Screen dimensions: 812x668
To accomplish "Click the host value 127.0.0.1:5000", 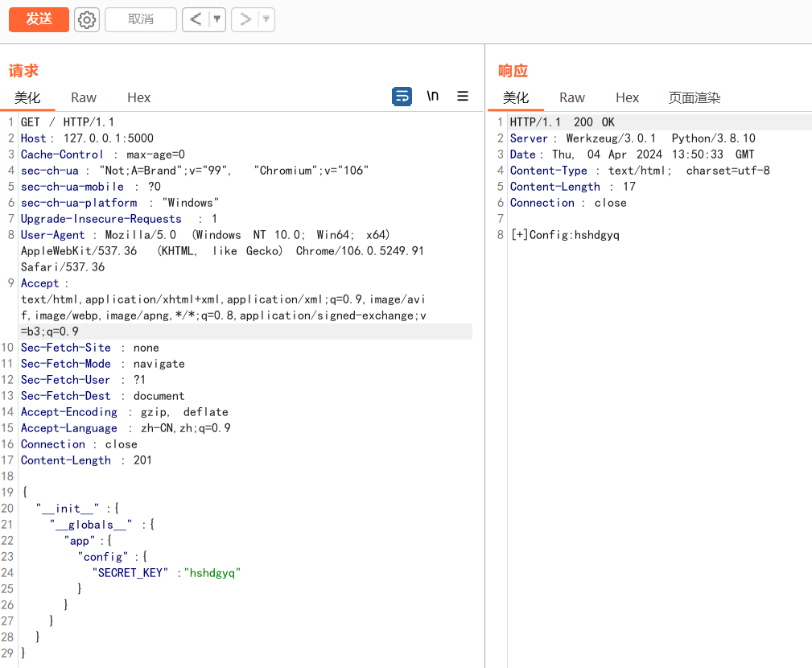I will pyautogui.click(x=108, y=138).
